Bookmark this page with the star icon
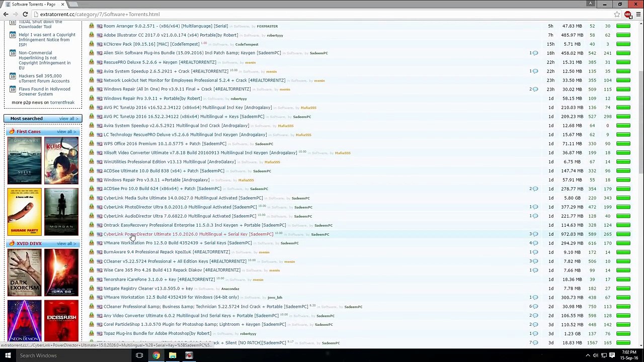Screen dimensions: 644x362 [617, 14]
